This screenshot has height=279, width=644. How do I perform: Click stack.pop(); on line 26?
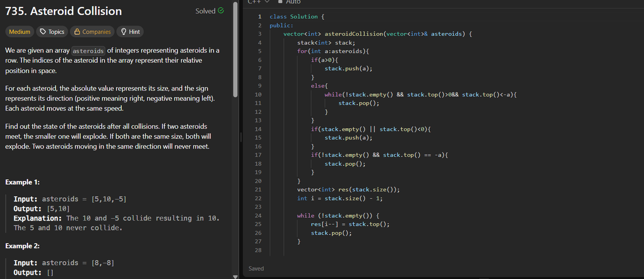pos(332,233)
